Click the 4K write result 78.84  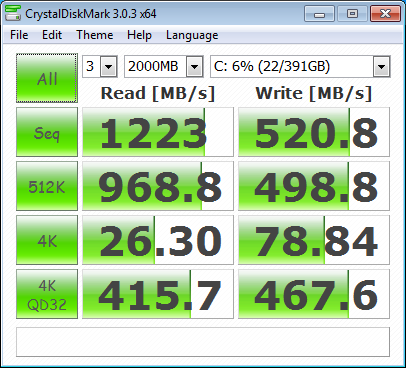click(x=314, y=240)
